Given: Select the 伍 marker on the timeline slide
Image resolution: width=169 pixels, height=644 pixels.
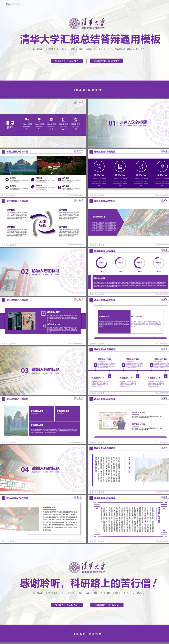Looking at the screenshot, I should click(151, 365).
